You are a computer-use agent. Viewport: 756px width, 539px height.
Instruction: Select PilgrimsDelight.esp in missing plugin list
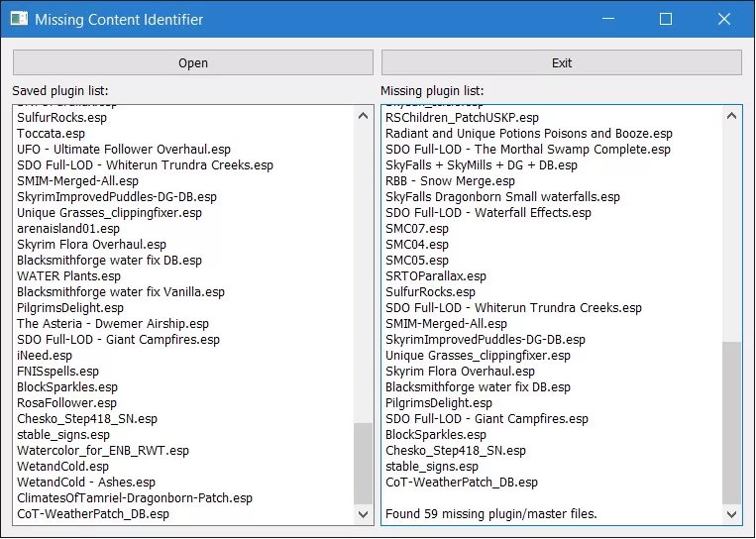(x=439, y=403)
